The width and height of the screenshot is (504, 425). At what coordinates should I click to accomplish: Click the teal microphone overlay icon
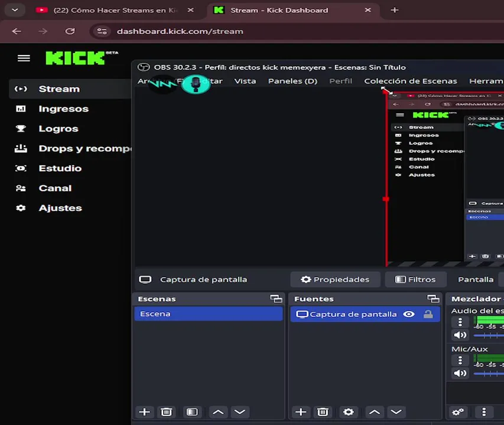196,84
